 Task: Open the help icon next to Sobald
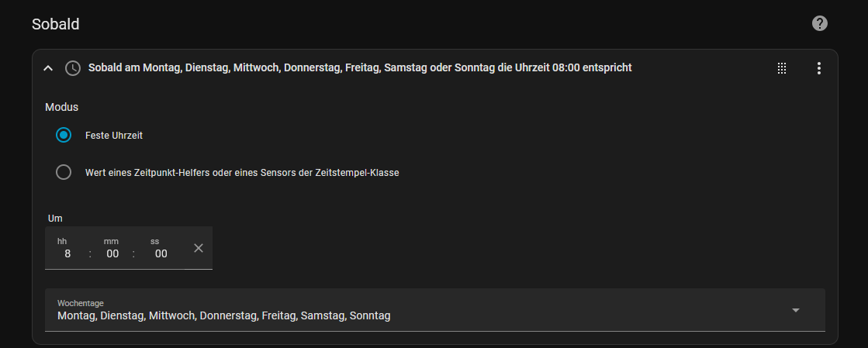pos(819,23)
